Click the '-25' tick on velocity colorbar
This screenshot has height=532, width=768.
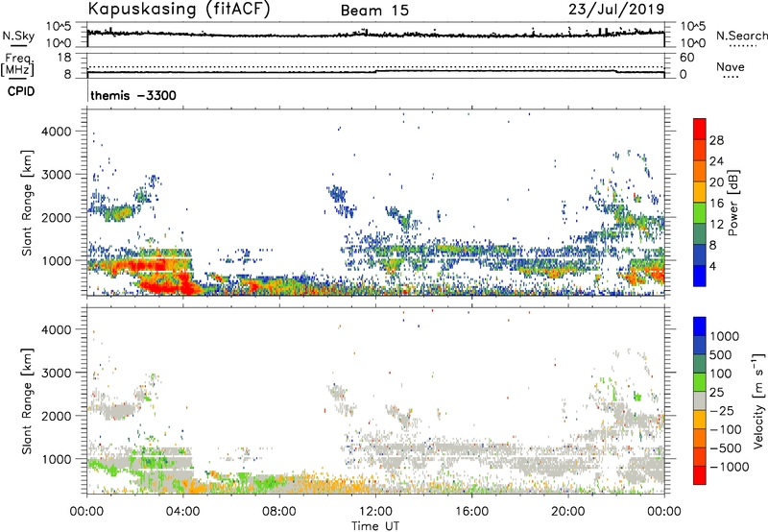click(x=722, y=410)
